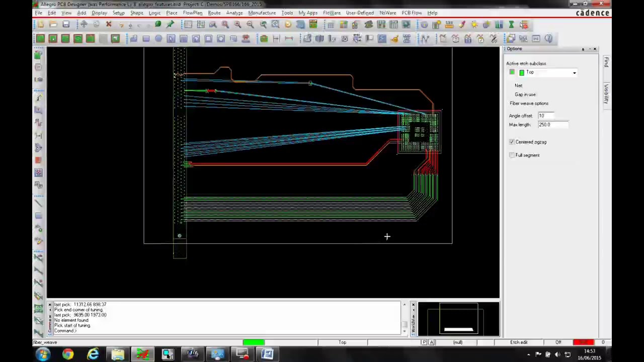Image resolution: width=644 pixels, height=362 pixels.
Task: Click the add circle shape icon
Action: coord(158,39)
